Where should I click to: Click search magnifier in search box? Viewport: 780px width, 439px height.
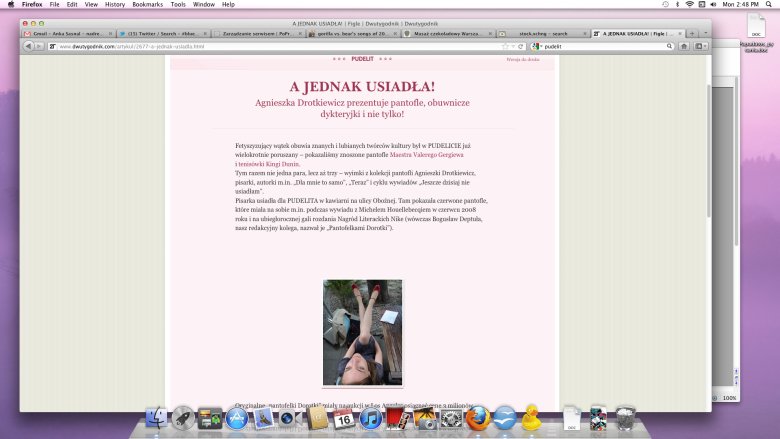670,46
